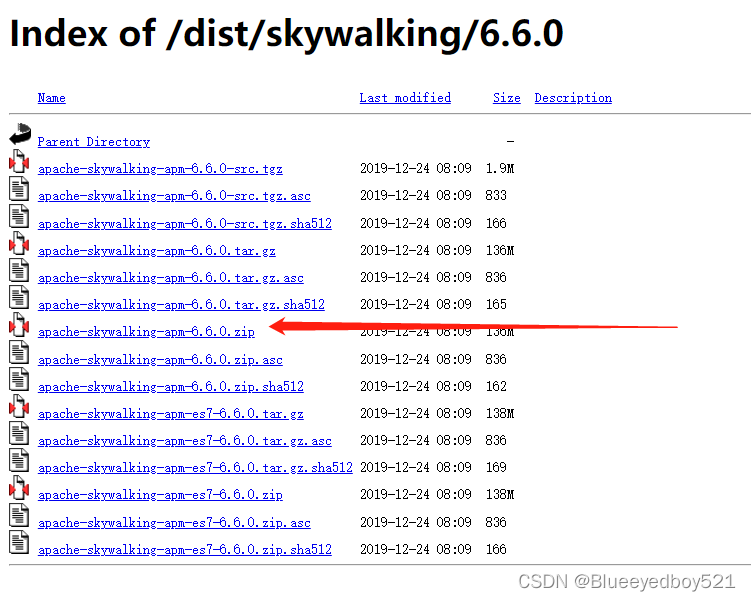Screen dimensions: 751x601
Task: Click archive icon beside apm-es7-6.6.0.zip
Action: (19, 488)
